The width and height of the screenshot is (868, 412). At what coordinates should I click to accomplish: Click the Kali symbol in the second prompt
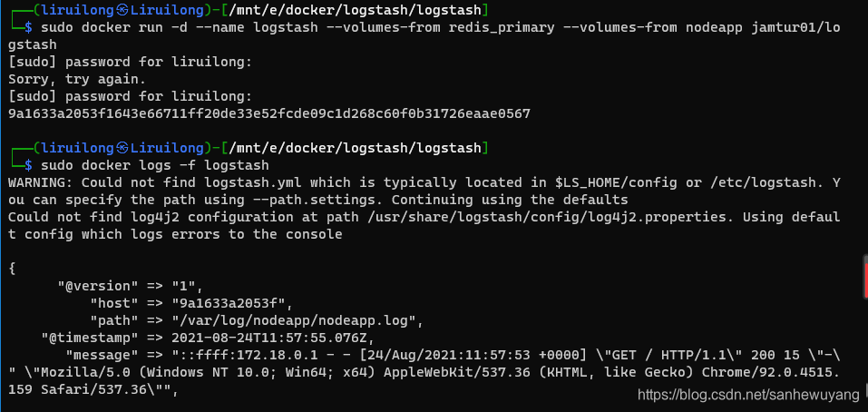coord(122,148)
